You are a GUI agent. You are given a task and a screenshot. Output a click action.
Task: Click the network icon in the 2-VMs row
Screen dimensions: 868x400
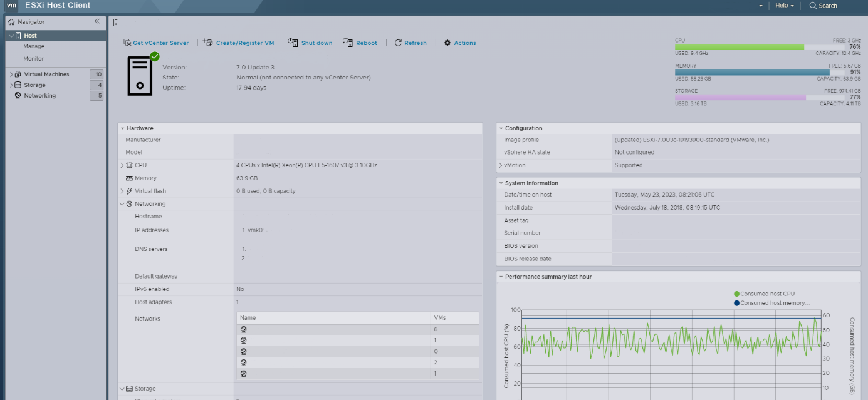(x=243, y=362)
